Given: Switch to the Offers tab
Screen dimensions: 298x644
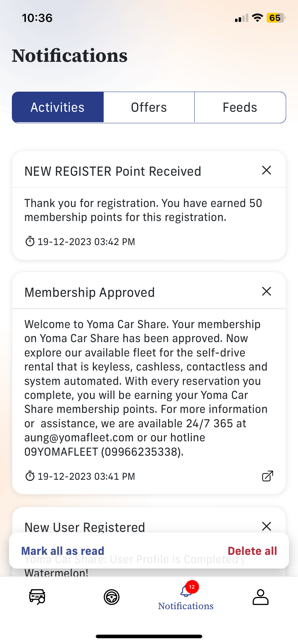Looking at the screenshot, I should [x=149, y=107].
